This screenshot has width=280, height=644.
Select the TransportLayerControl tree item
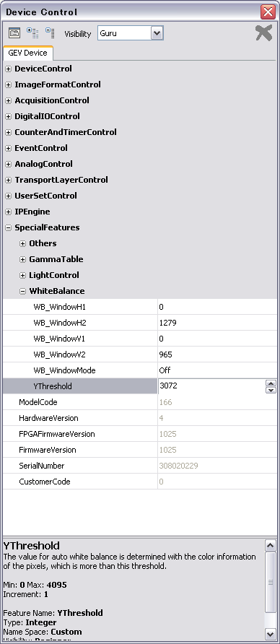(x=61, y=180)
